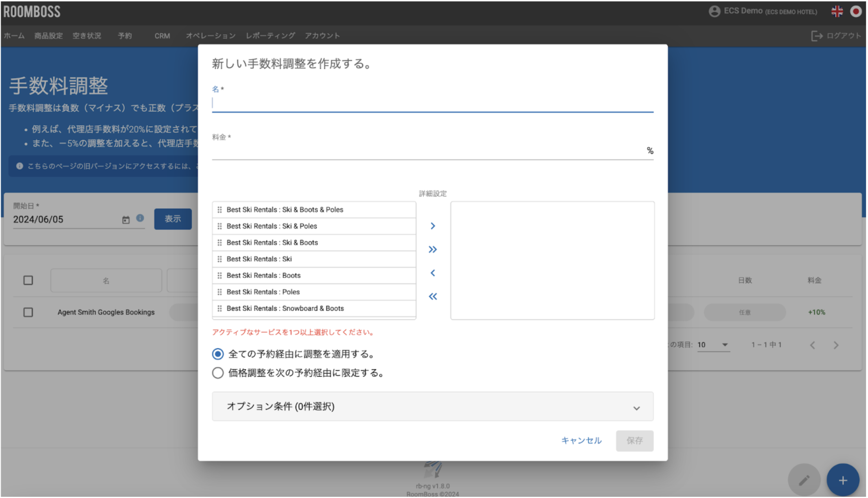
Task: Click the blue plus floating action button
Action: [x=843, y=480]
